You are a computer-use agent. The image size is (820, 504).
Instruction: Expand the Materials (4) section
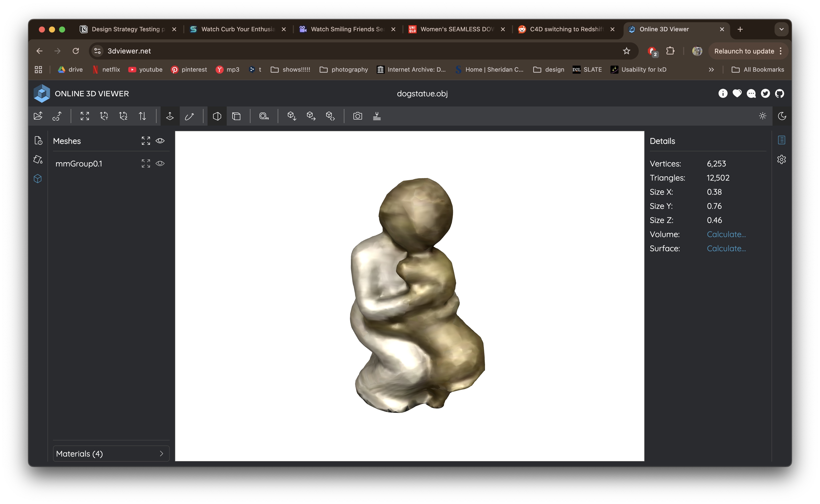point(111,453)
